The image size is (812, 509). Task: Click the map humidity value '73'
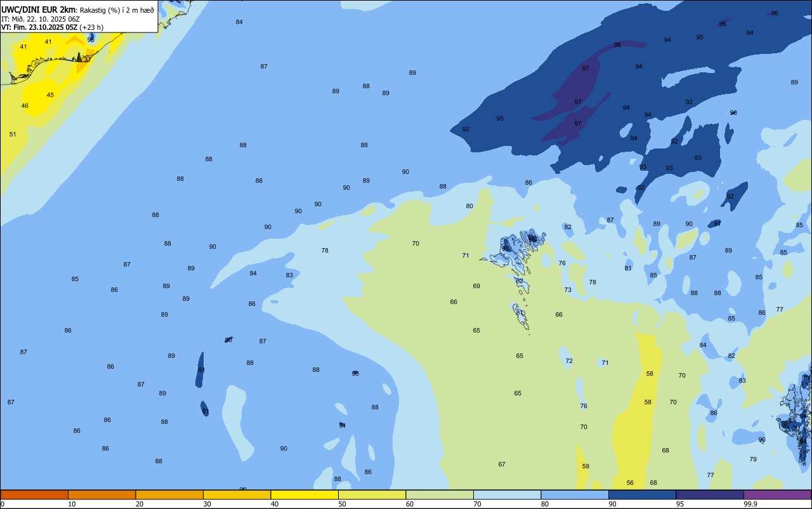pos(568,290)
